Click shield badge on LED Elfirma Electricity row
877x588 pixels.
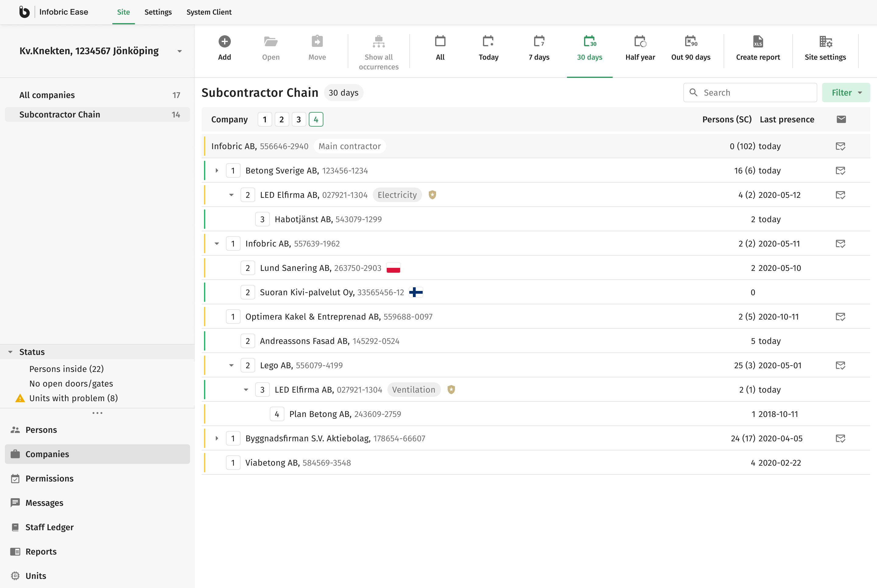(432, 195)
